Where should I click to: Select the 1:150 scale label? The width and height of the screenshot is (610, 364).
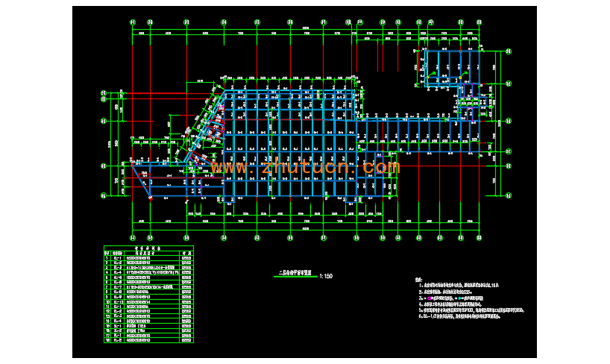coord(325,277)
